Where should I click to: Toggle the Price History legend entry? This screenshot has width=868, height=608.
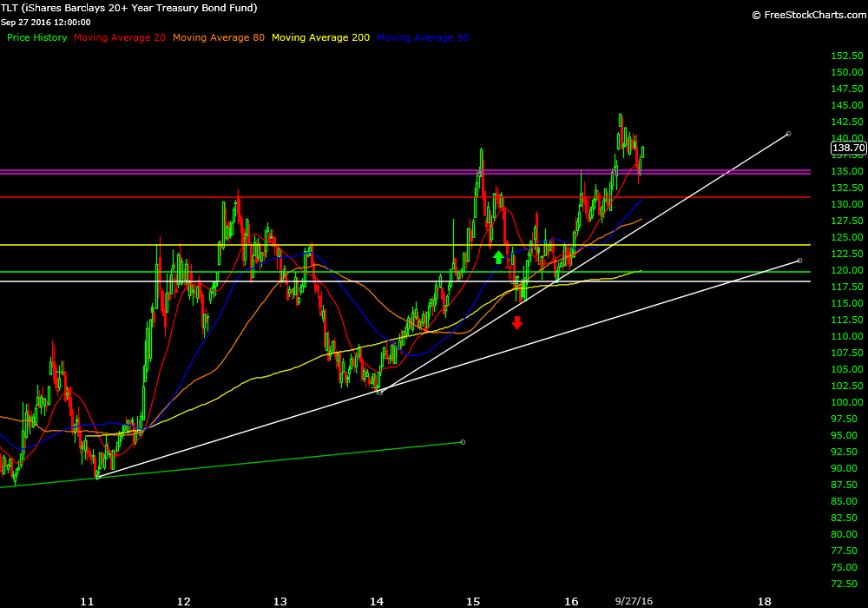[x=37, y=38]
